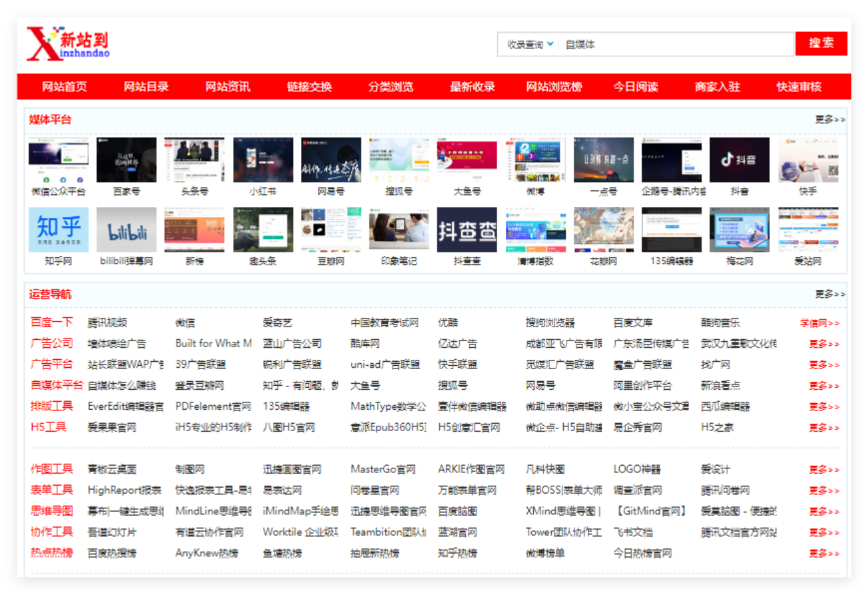
Task: Click the 百度一下 category link
Action: tap(52, 323)
